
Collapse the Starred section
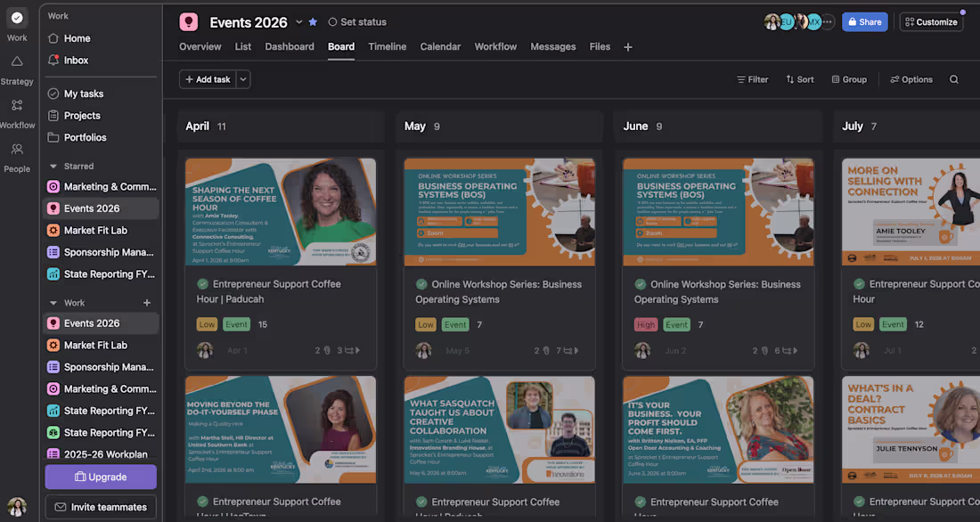point(53,167)
